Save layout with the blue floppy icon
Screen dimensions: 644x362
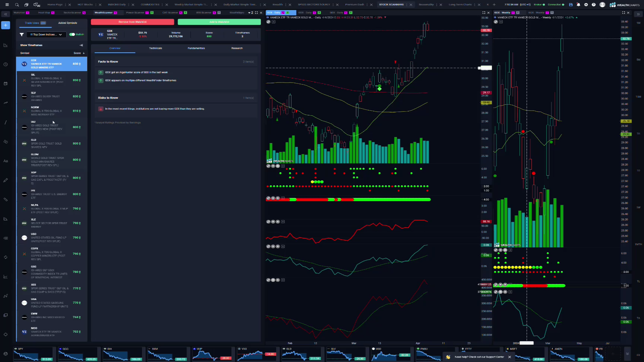coord(571,5)
